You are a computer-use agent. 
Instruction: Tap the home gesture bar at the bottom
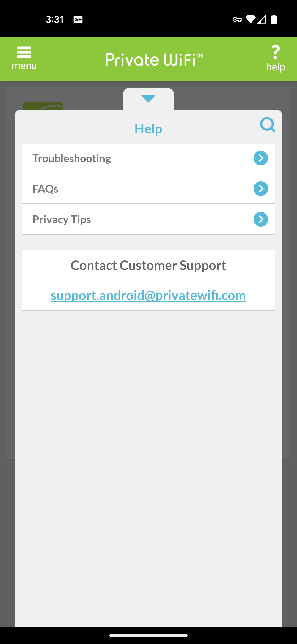click(148, 635)
